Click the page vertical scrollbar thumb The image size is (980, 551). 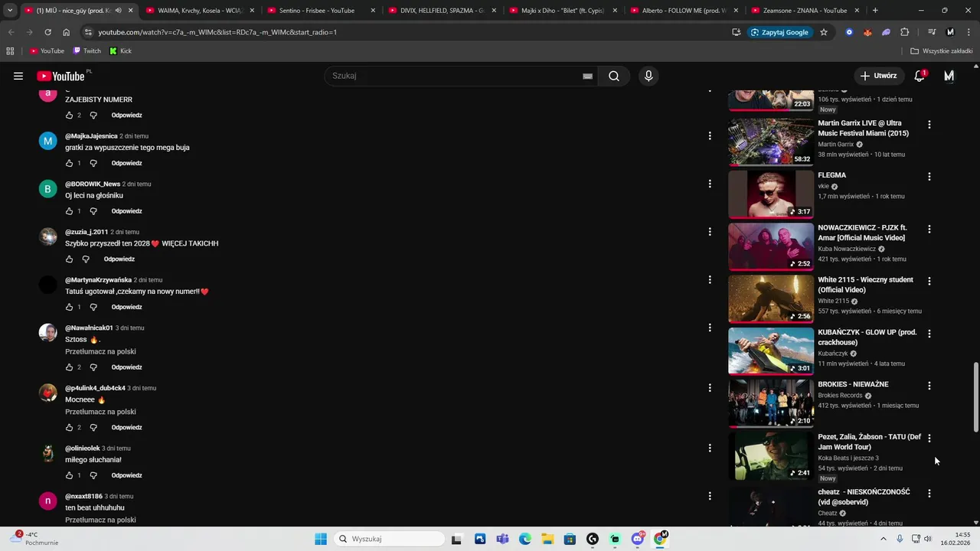click(975, 397)
